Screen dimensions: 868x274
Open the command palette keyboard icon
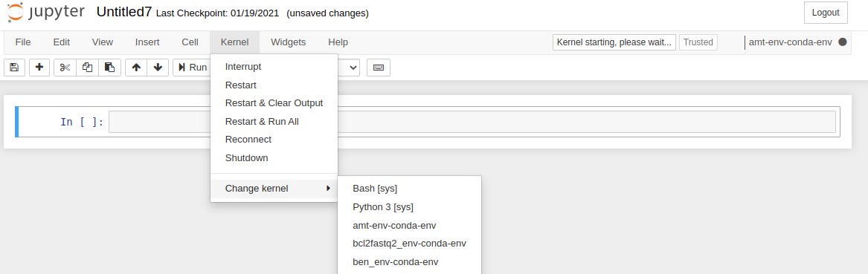pos(379,68)
